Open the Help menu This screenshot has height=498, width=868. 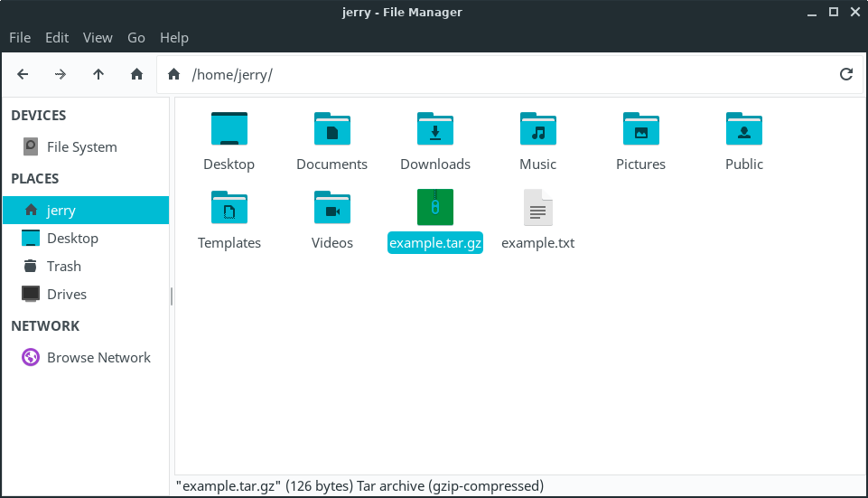pos(174,37)
